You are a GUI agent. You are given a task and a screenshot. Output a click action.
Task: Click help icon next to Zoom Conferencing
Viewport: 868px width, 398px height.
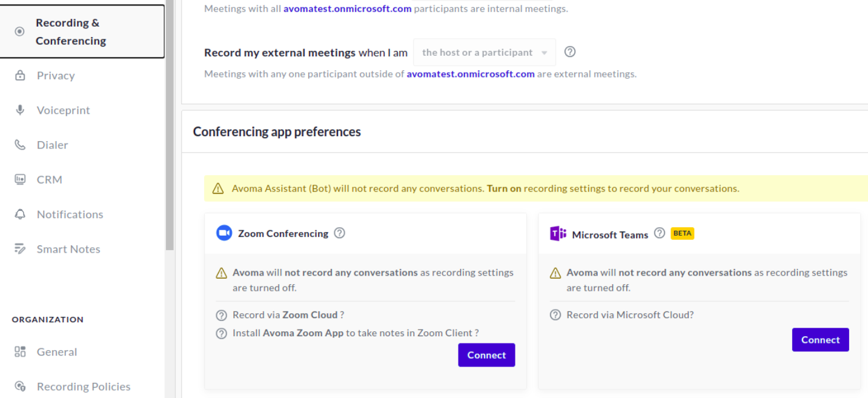click(340, 233)
